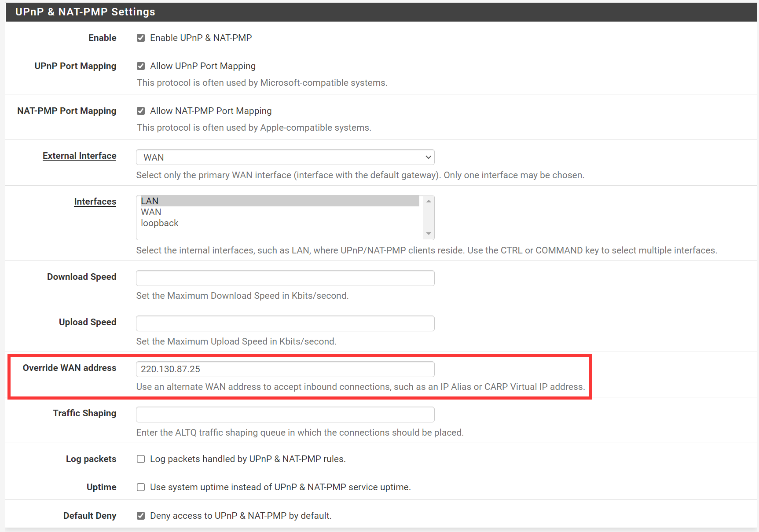759x532 pixels.
Task: Open the External Interface dropdown
Action: pyautogui.click(x=285, y=157)
